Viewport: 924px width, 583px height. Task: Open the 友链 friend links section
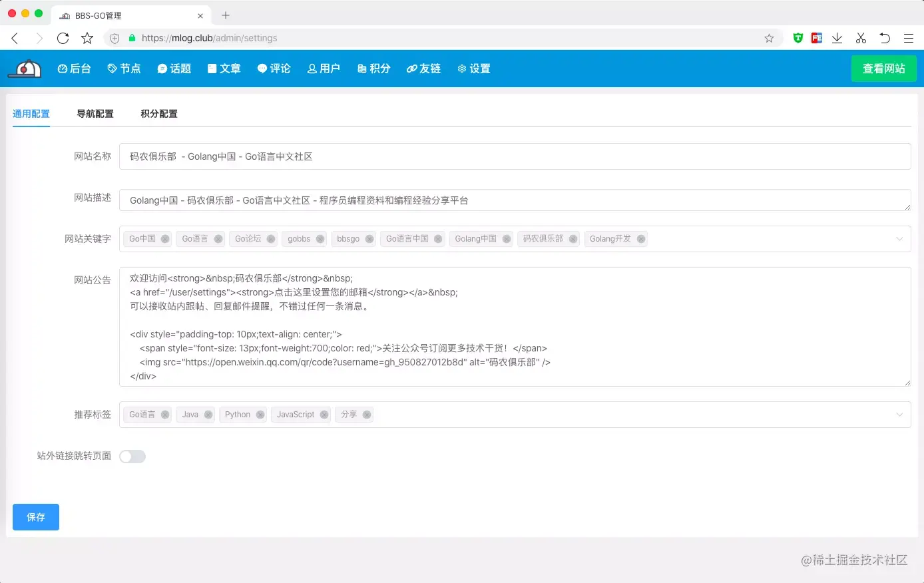(423, 69)
